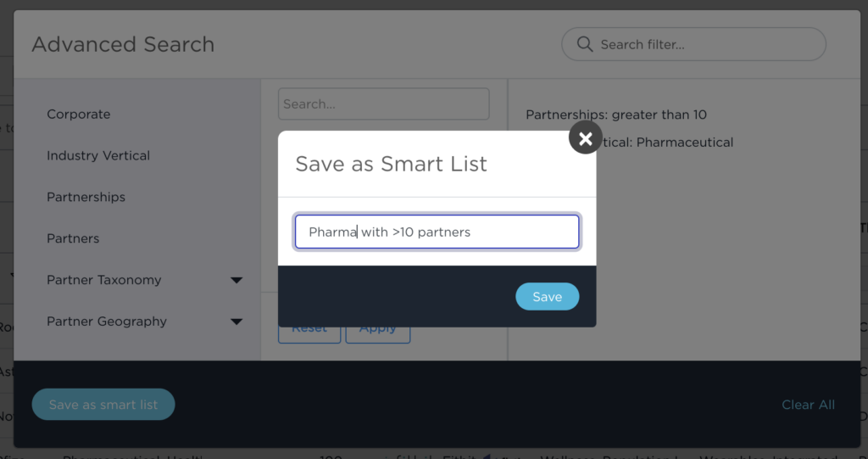This screenshot has width=868, height=459.
Task: Click the Apply button behind the dialog
Action: (378, 334)
